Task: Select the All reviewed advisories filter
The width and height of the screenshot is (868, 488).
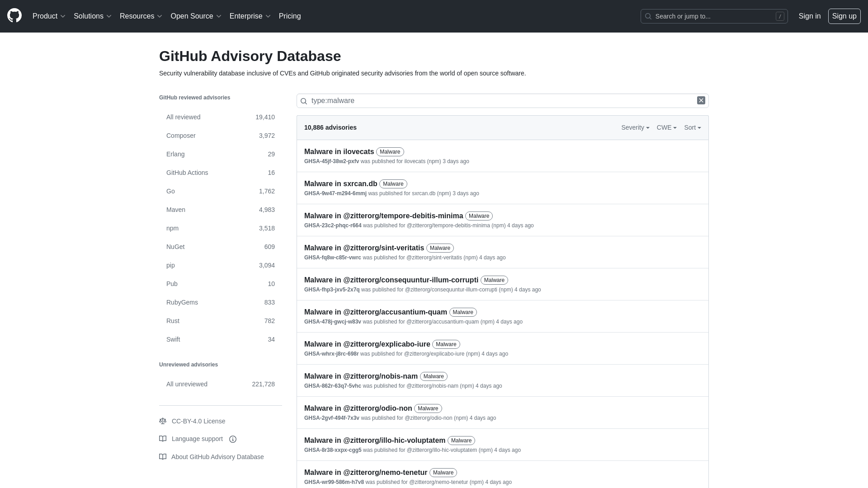Action: pyautogui.click(x=221, y=117)
